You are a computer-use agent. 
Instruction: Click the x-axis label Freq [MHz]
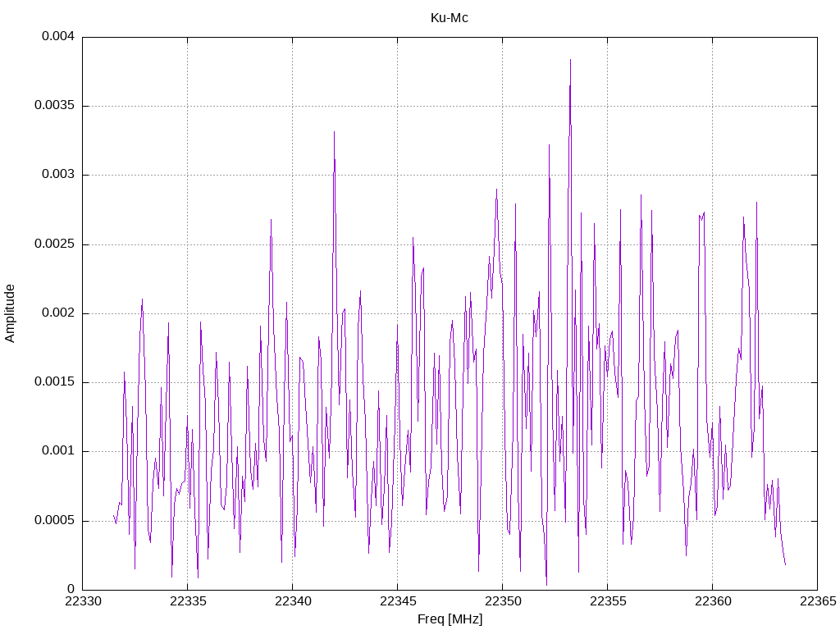(450, 619)
